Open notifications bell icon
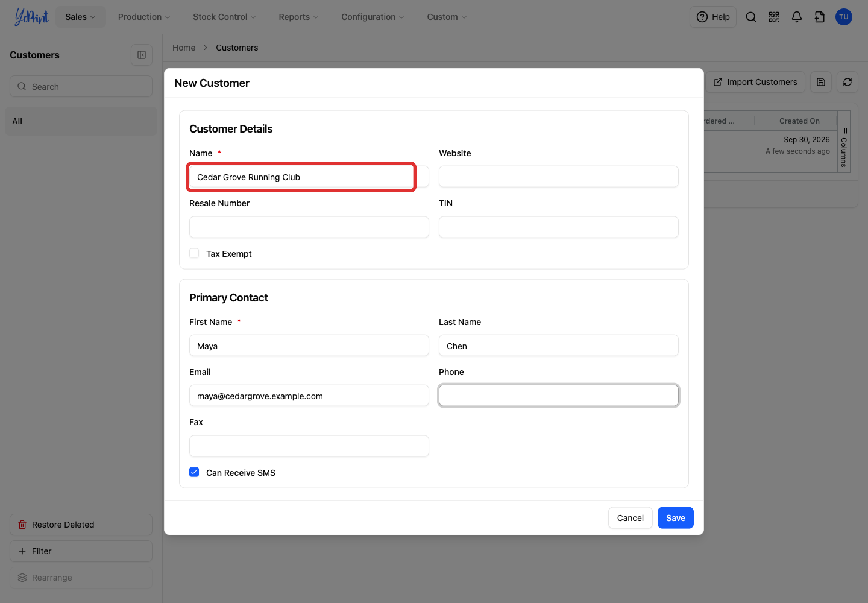868x603 pixels. [797, 17]
